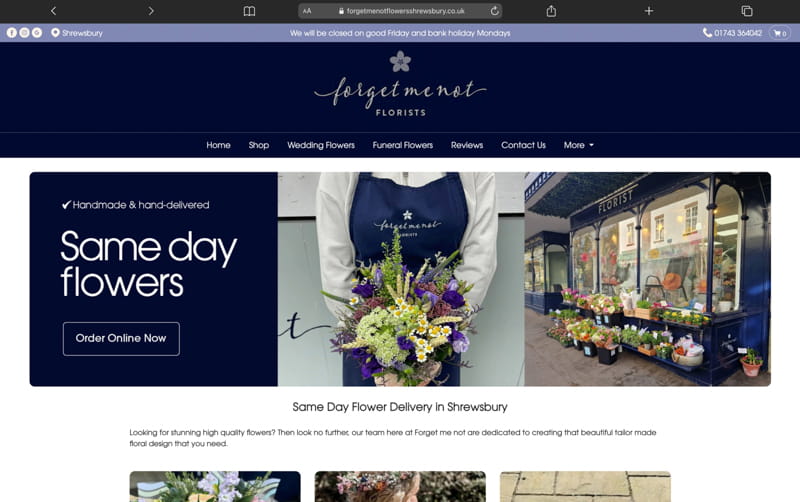Image resolution: width=800 pixels, height=502 pixels.
Task: Open the flower crown product thumbnail
Action: click(400, 487)
